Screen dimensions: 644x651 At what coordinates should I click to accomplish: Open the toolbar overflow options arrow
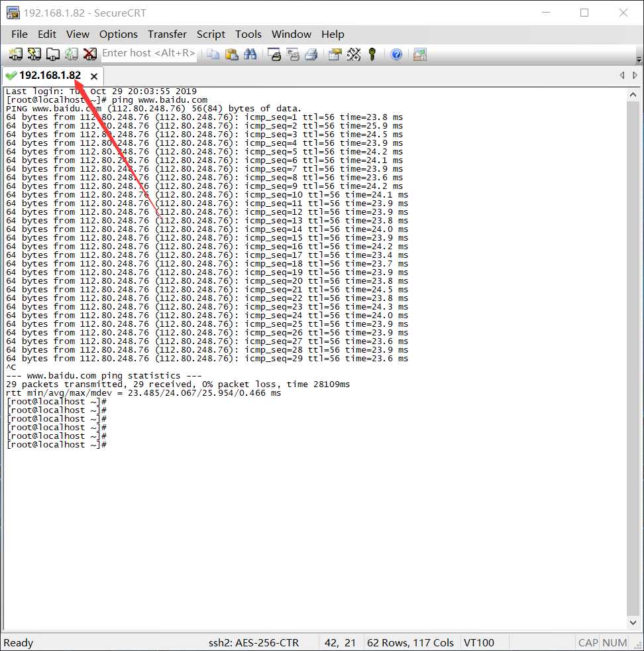point(639,60)
